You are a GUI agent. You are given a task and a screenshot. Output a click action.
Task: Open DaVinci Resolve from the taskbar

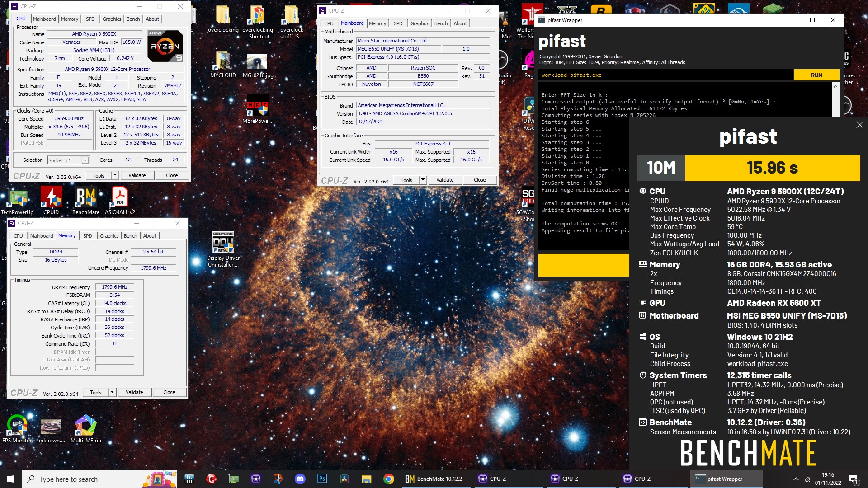(344, 479)
